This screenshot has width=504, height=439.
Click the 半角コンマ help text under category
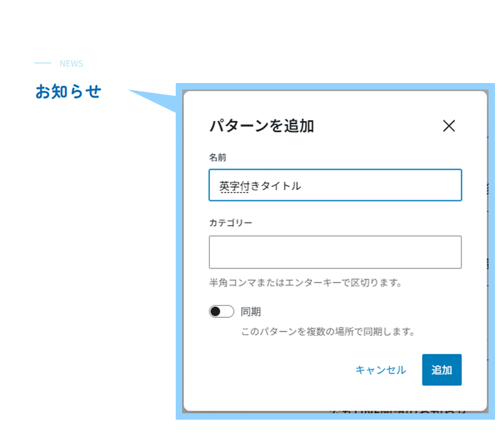click(305, 283)
